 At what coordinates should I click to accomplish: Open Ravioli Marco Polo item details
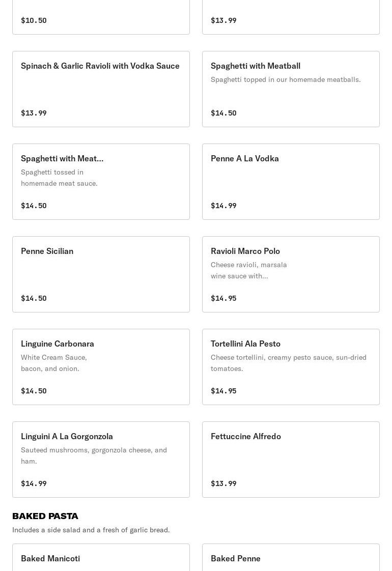click(291, 274)
